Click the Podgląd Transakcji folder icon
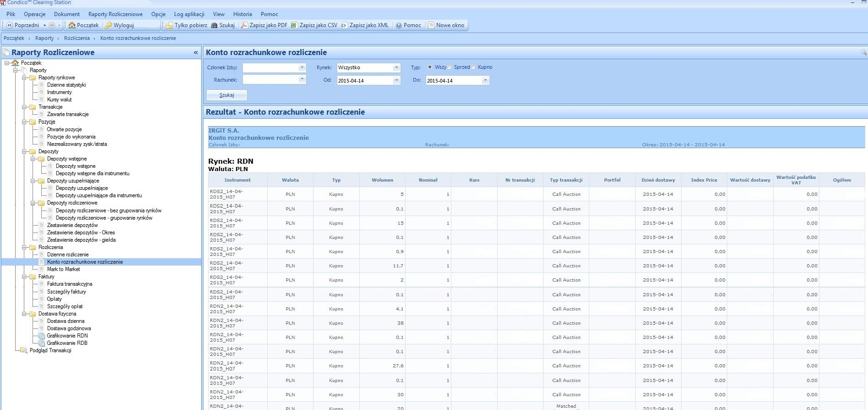The width and height of the screenshot is (868, 410). point(24,350)
